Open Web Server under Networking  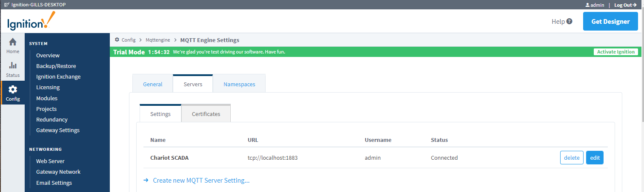coord(50,161)
